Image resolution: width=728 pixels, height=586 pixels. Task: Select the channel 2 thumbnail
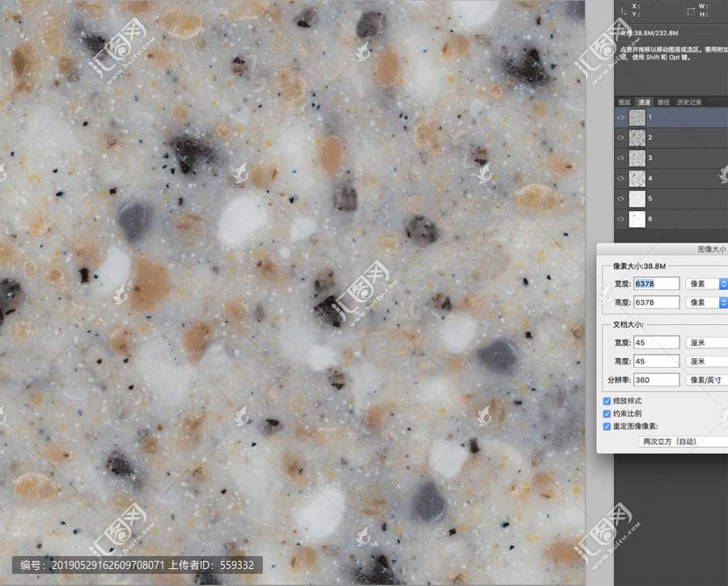tap(637, 137)
